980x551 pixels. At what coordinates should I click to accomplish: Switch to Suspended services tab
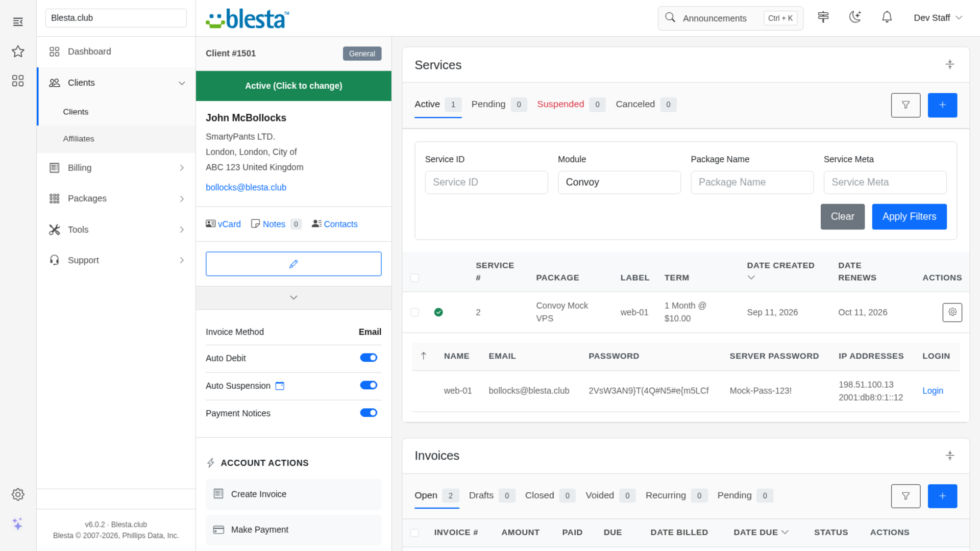click(x=571, y=105)
